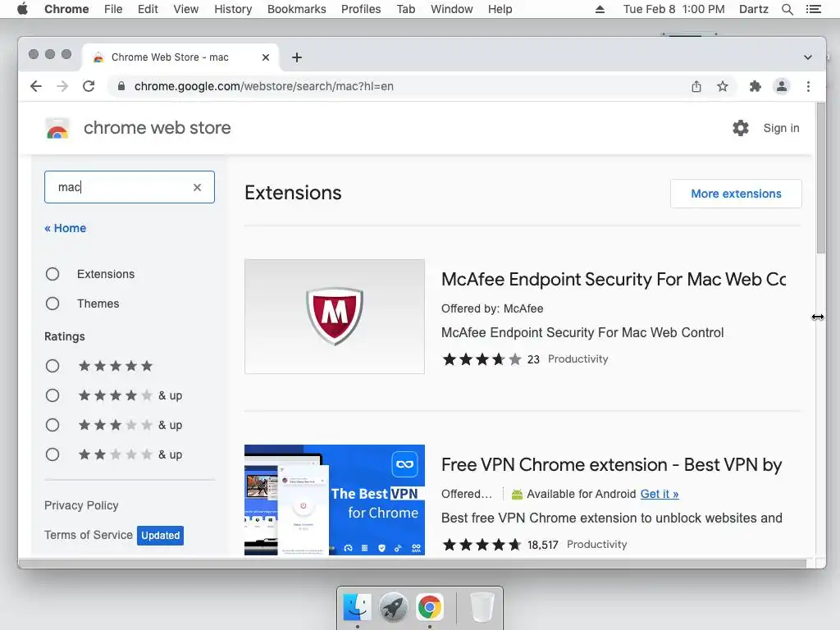The height and width of the screenshot is (630, 840).
Task: Go back using the browser back arrow
Action: [x=36, y=86]
